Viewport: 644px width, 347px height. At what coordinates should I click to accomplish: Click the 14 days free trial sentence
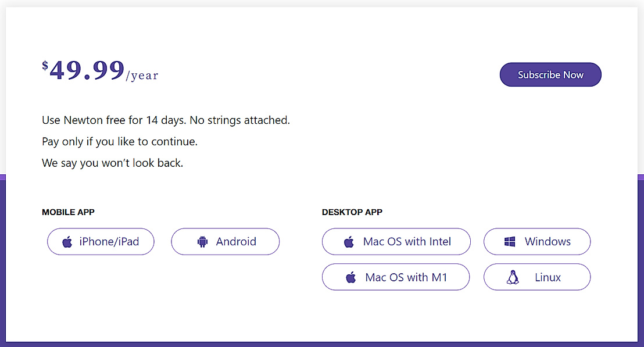pos(166,120)
